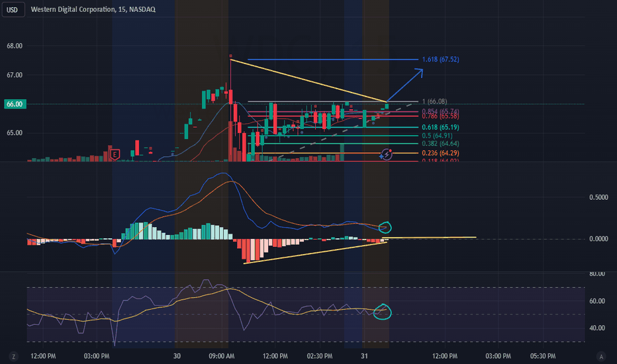This screenshot has width=617, height=364.
Task: Click the current price label 66.00
Action: pos(15,104)
